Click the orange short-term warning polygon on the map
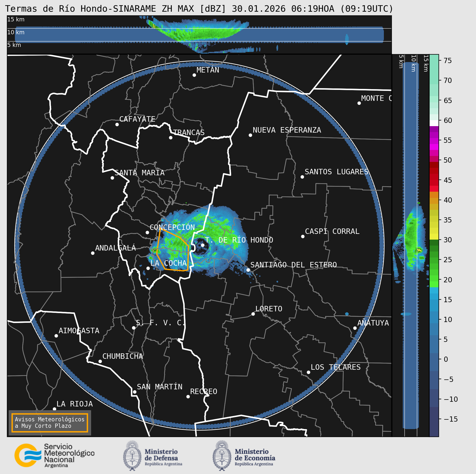 (x=173, y=250)
